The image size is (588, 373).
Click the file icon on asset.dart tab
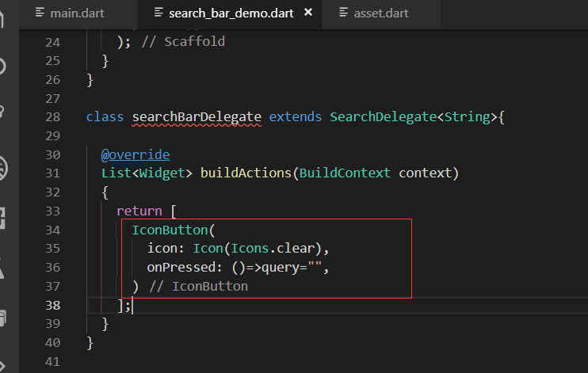pos(343,13)
